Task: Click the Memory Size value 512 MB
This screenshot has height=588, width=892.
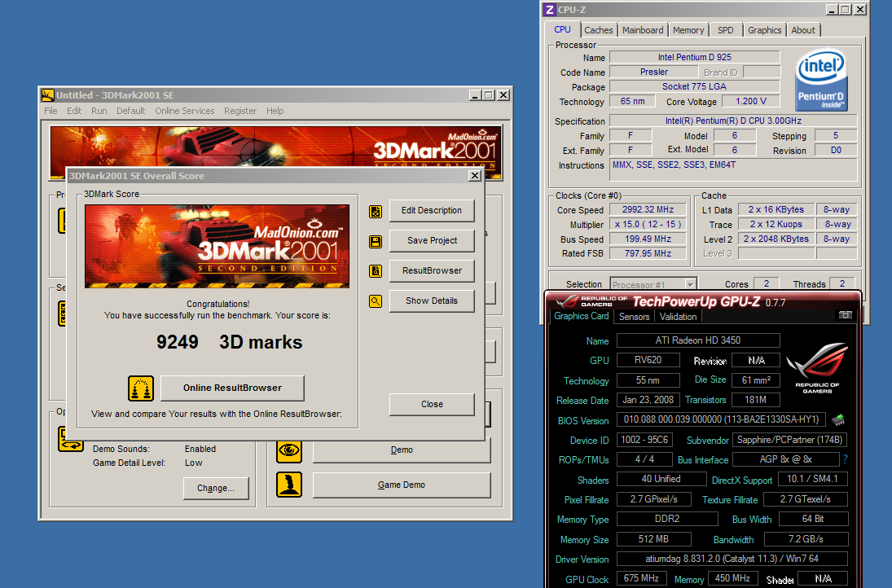Action: coord(653,539)
